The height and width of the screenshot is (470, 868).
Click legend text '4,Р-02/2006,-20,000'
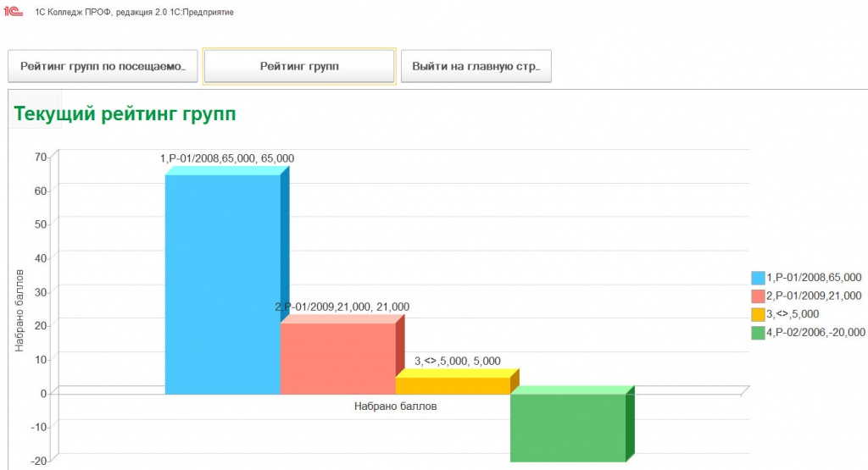pos(815,332)
